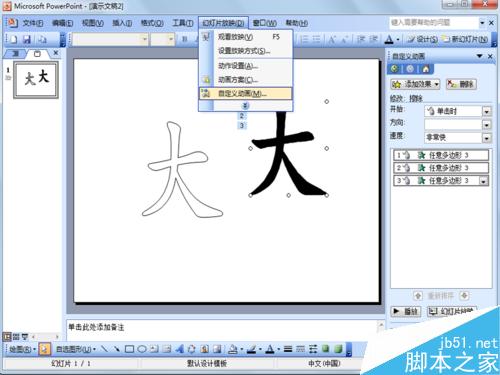500x375 pixels.
Task: Close the custom animation task pane
Action: pos(490,56)
